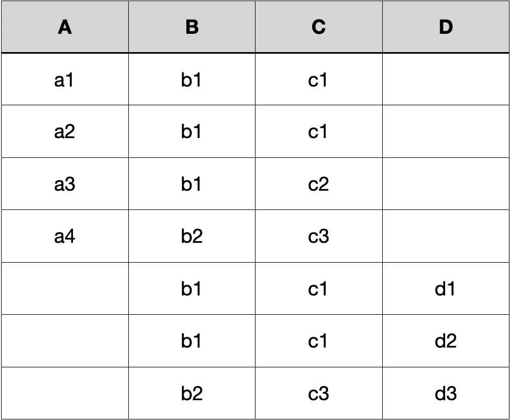Click the a3 cell
This screenshot has height=420, width=510.
tap(64, 184)
